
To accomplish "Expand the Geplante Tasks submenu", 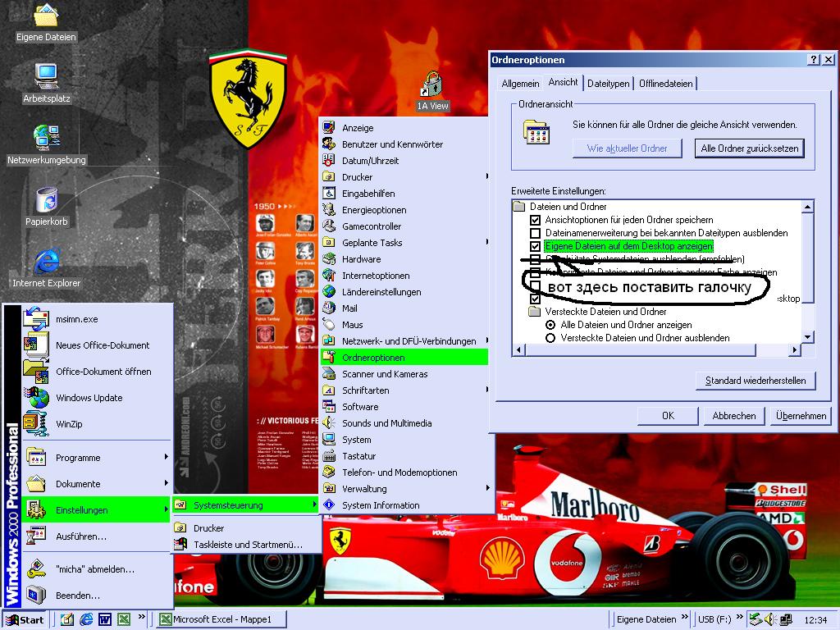I will click(404, 243).
